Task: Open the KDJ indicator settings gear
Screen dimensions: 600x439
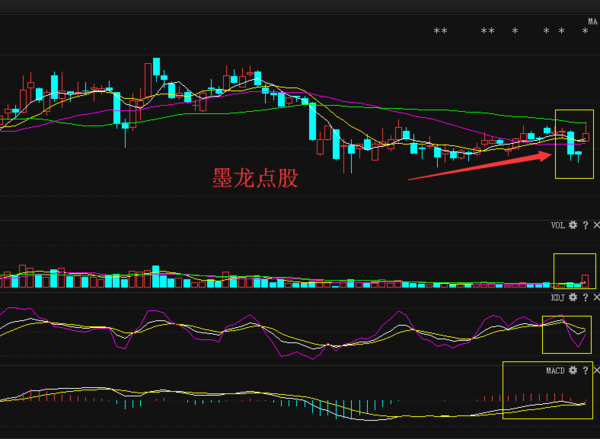Action: click(572, 297)
